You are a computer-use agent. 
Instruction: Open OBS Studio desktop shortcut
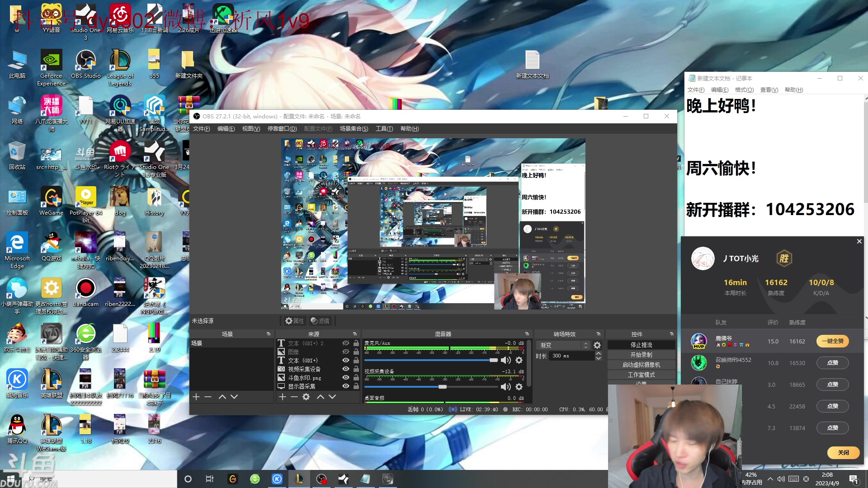tap(85, 64)
